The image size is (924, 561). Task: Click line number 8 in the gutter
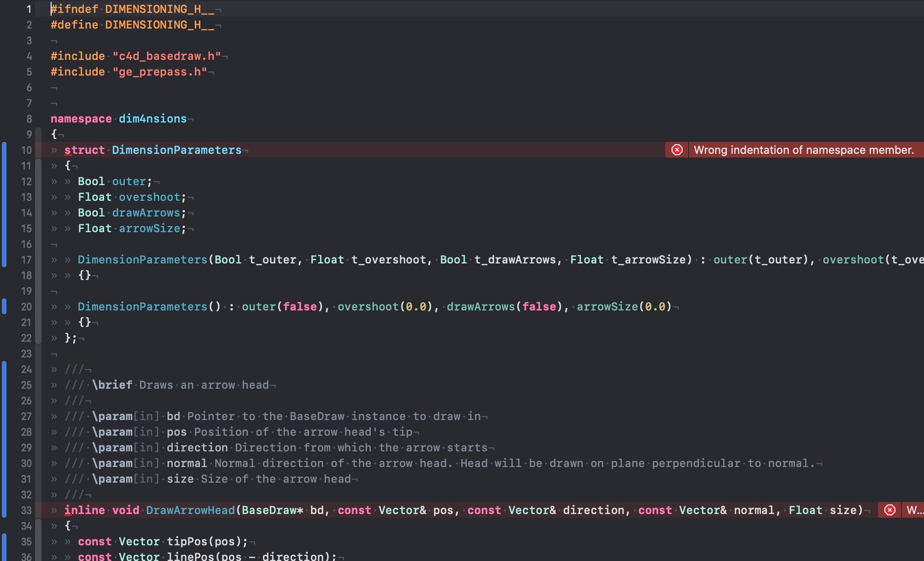(x=29, y=119)
